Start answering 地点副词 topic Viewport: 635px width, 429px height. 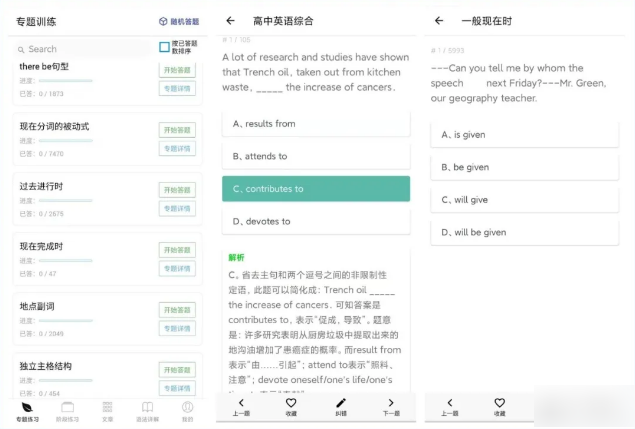pyautogui.click(x=177, y=310)
